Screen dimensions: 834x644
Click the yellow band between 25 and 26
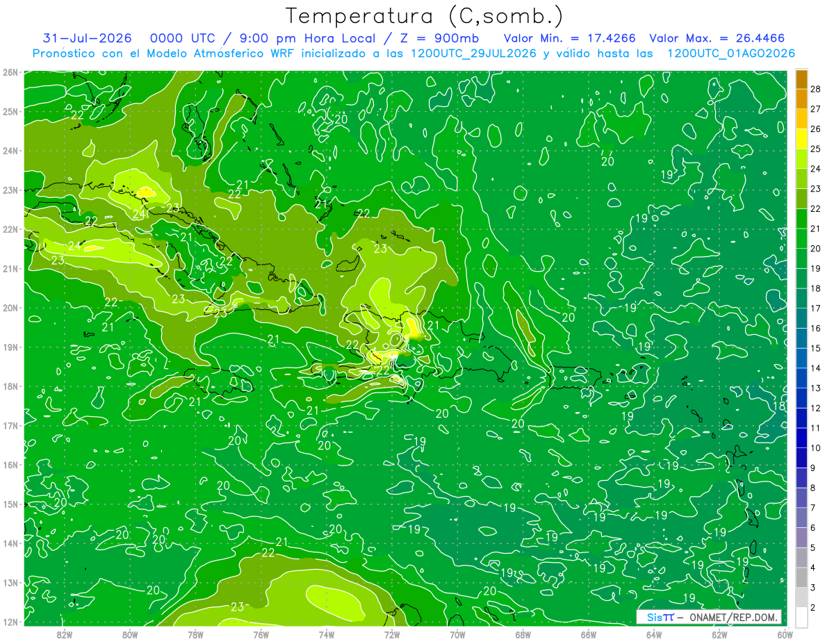tap(801, 139)
